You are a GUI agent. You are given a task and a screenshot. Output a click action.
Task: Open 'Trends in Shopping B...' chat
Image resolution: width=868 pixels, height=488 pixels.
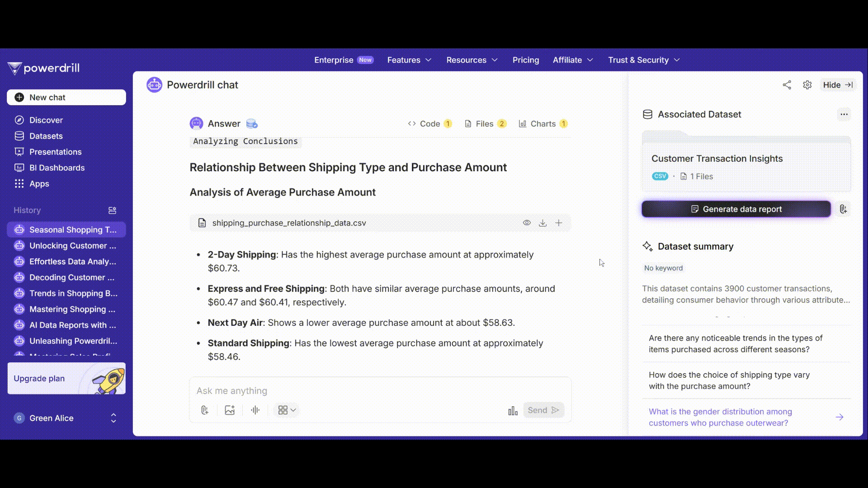point(66,293)
